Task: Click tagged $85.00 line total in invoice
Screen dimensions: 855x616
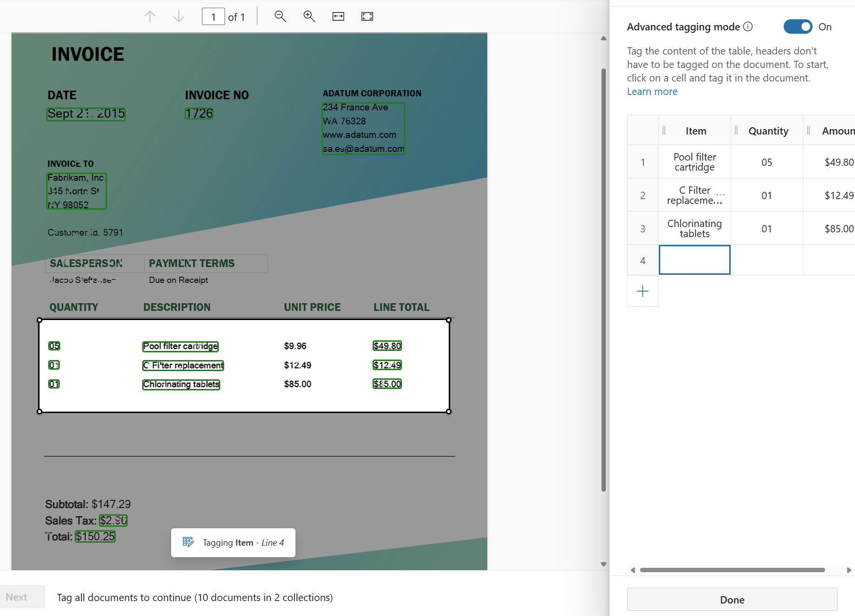Action: coord(387,384)
